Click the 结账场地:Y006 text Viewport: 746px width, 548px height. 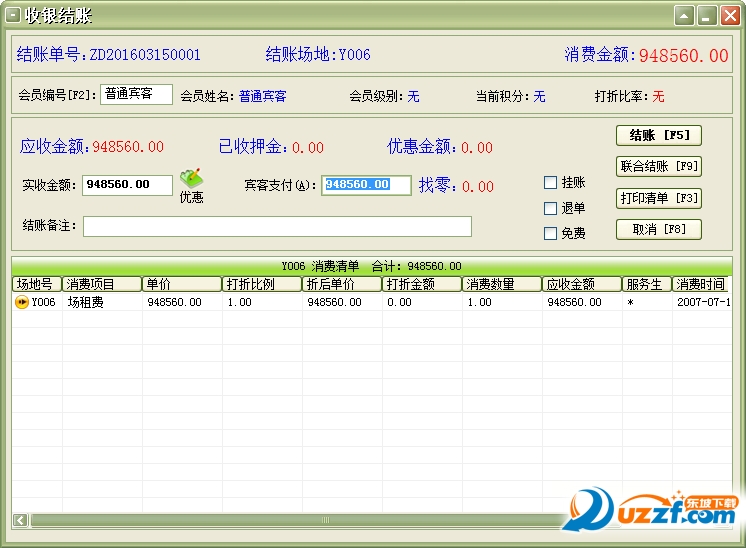318,54
